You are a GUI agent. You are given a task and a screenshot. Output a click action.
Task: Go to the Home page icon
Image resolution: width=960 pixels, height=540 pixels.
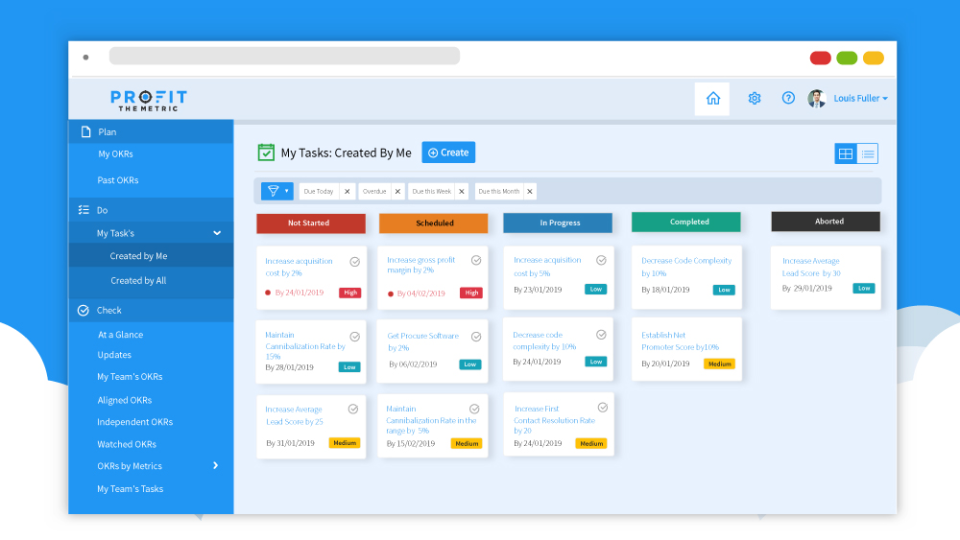click(x=713, y=99)
